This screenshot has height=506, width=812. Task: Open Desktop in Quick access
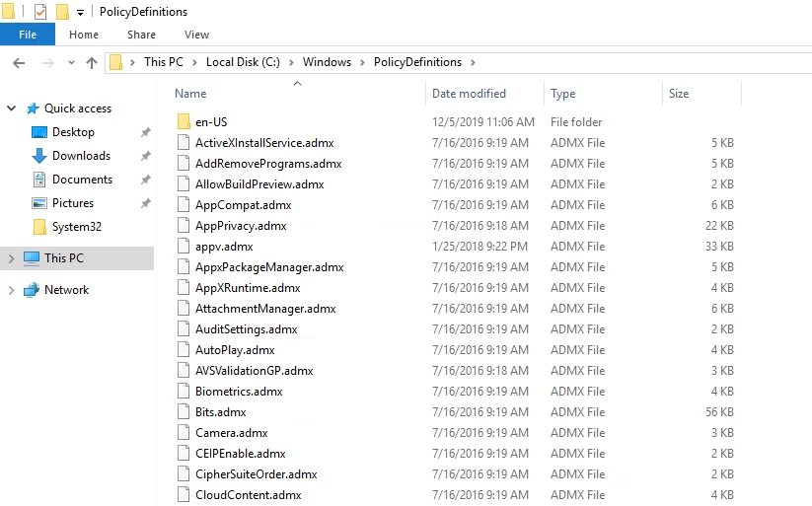pos(73,132)
